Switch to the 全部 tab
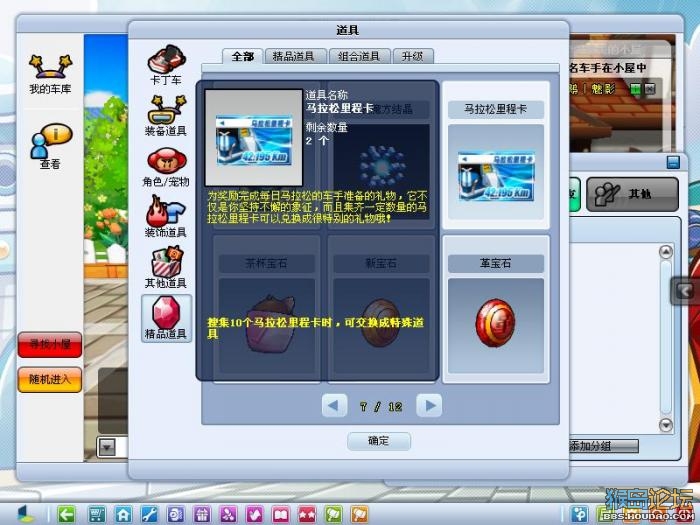Image resolution: width=700 pixels, height=525 pixels. click(242, 56)
